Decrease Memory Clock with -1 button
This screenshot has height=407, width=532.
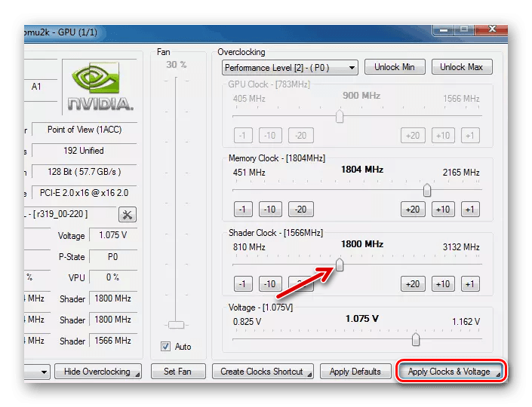pyautogui.click(x=242, y=210)
